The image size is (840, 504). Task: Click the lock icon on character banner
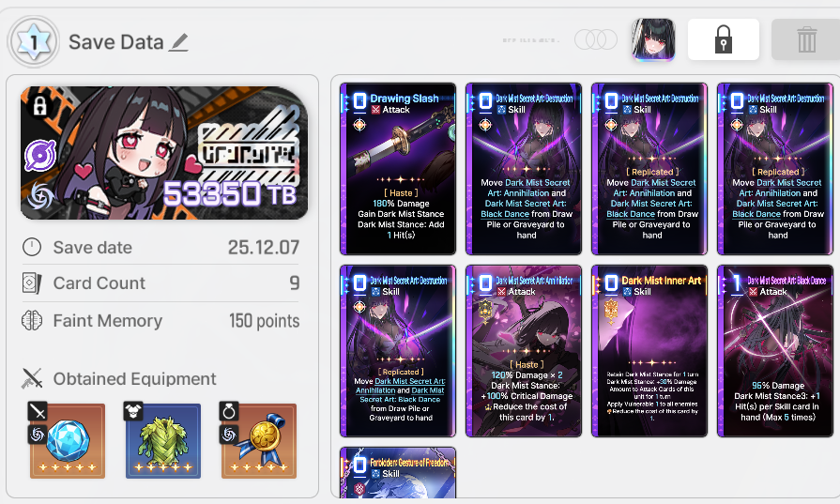[40, 105]
